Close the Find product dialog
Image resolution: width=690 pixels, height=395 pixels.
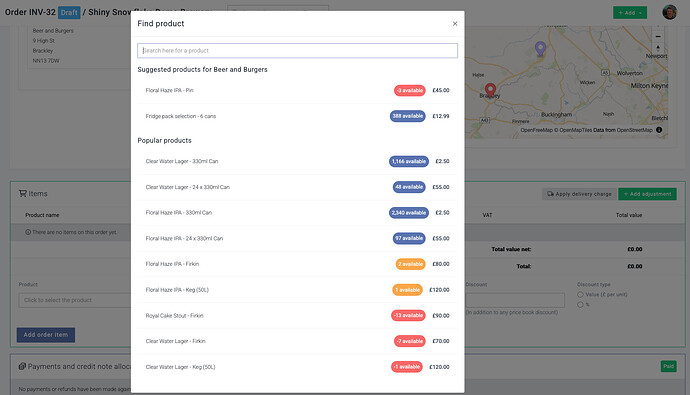pyautogui.click(x=455, y=24)
